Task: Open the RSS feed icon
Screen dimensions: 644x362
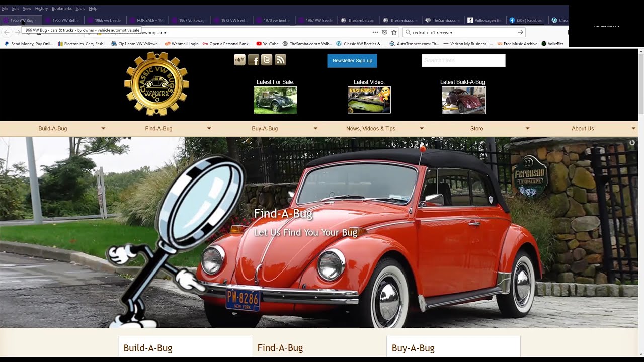Action: 280,60
